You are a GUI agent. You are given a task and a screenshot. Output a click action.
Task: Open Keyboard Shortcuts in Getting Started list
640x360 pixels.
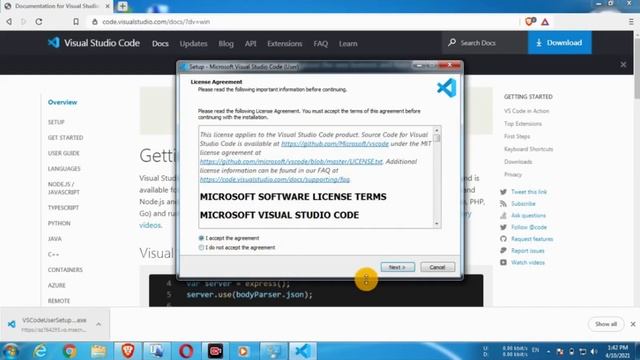[x=528, y=149]
